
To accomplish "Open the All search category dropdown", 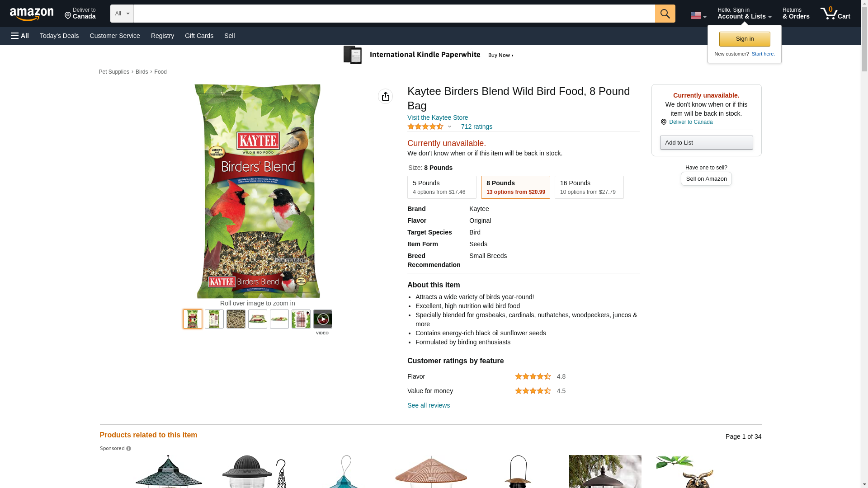I will point(122,14).
